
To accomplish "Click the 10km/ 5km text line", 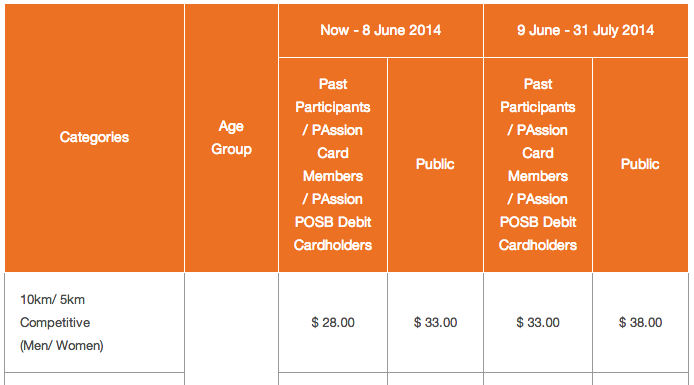I will pyautogui.click(x=52, y=300).
